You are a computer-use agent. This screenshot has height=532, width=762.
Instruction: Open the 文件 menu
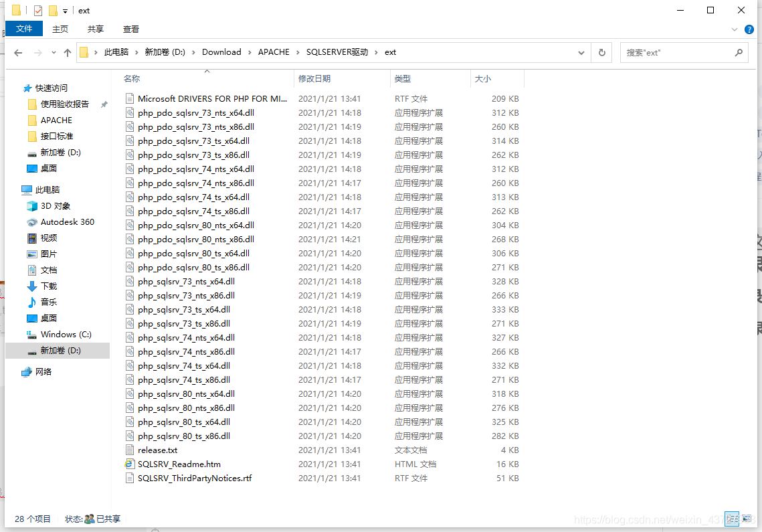(24, 29)
